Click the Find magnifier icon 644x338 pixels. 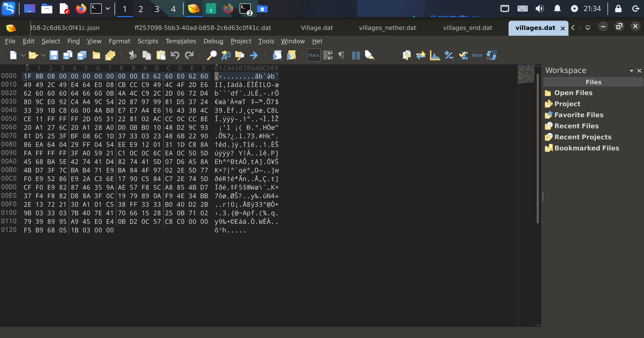tap(212, 55)
